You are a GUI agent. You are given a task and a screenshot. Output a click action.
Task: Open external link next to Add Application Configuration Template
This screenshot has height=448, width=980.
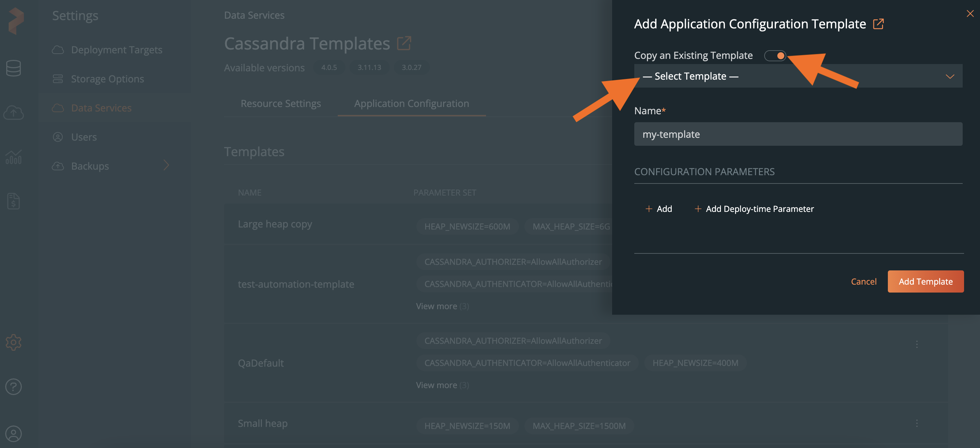[x=879, y=24]
